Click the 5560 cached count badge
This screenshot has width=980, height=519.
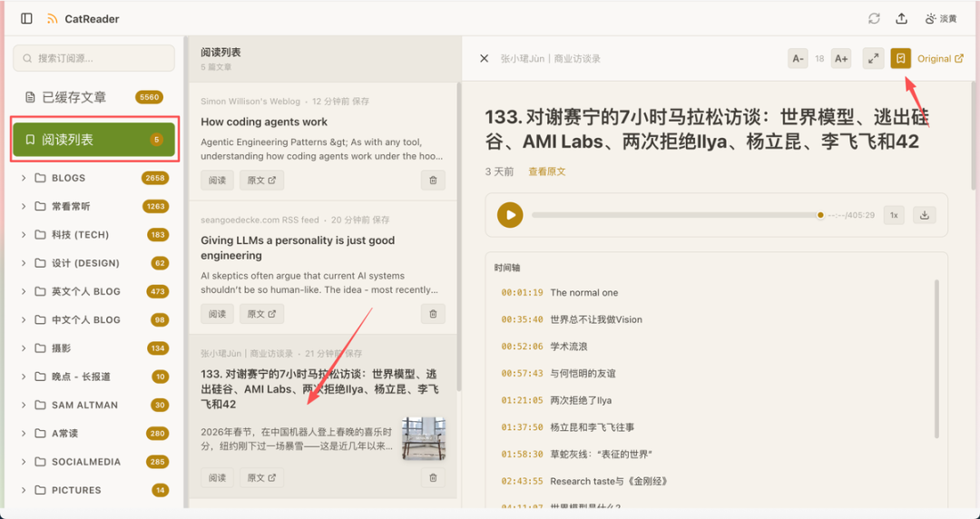pos(150,97)
